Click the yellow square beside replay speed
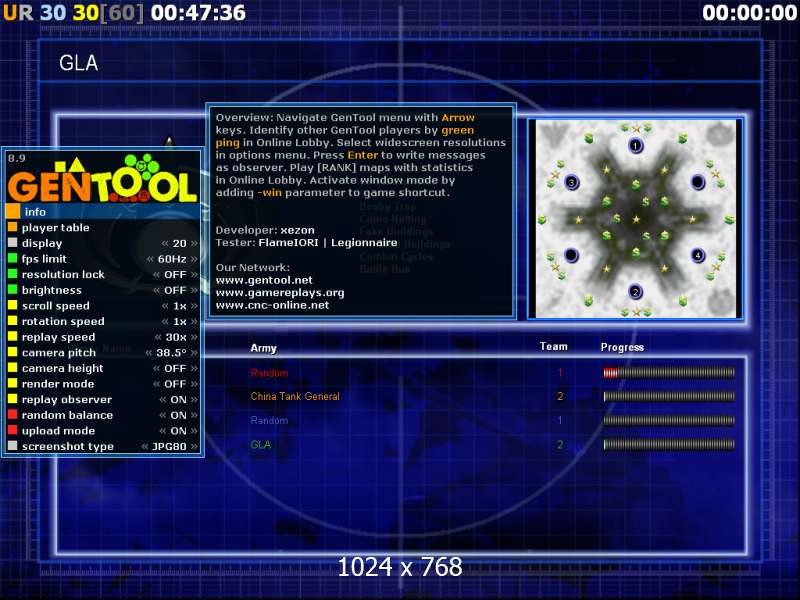Screen dimensions: 800x600 13,336
